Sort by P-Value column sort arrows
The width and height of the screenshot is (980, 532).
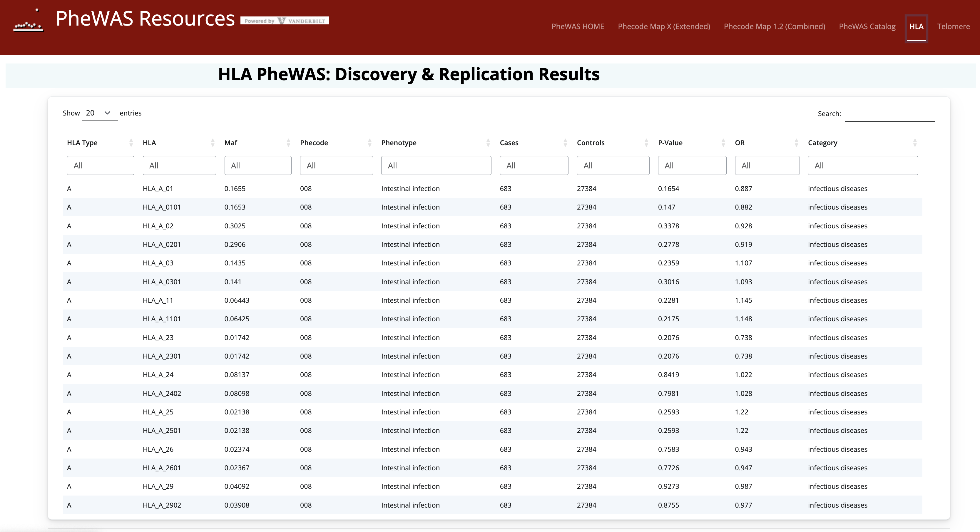(x=723, y=143)
